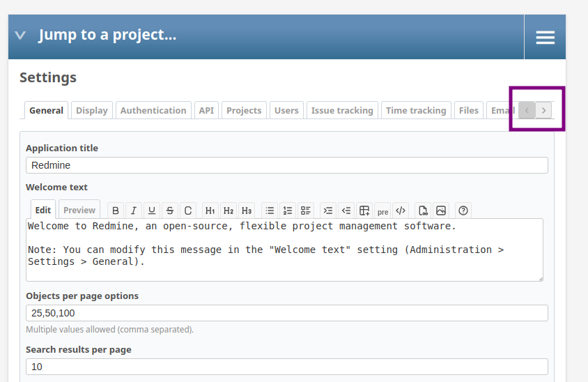Image resolution: width=588 pixels, height=382 pixels.
Task: Click the Underline toolbar icon
Action: point(151,211)
